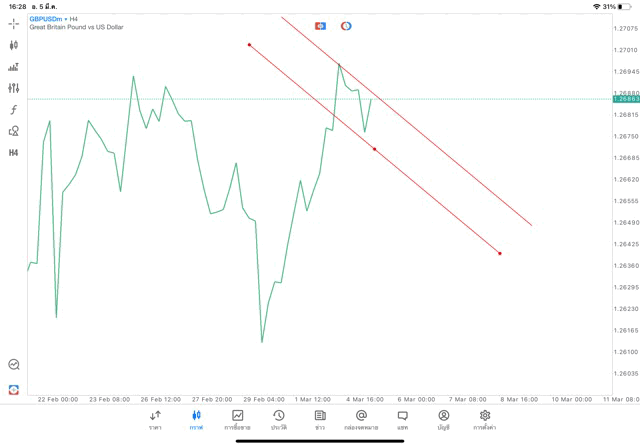Viewport: 640px width, 447px height.
Task: Open the กล่องจดหมาย (Mailbox) tab
Action: click(x=361, y=420)
